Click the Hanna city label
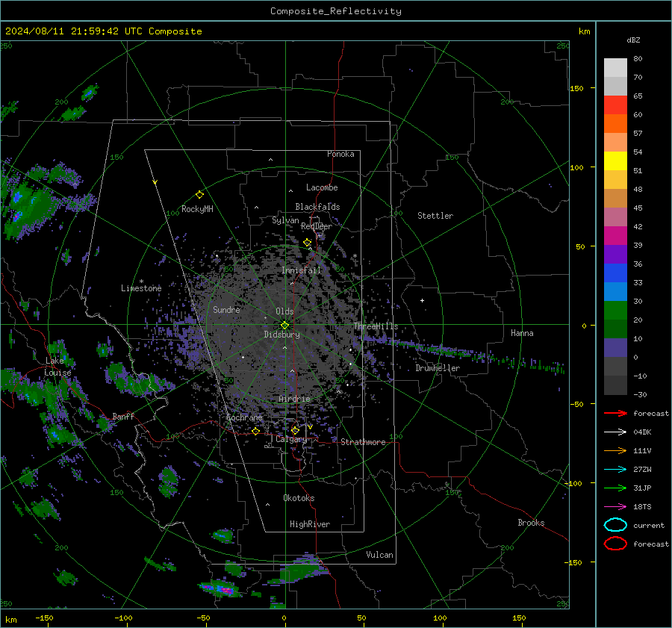672x628 pixels. [522, 333]
